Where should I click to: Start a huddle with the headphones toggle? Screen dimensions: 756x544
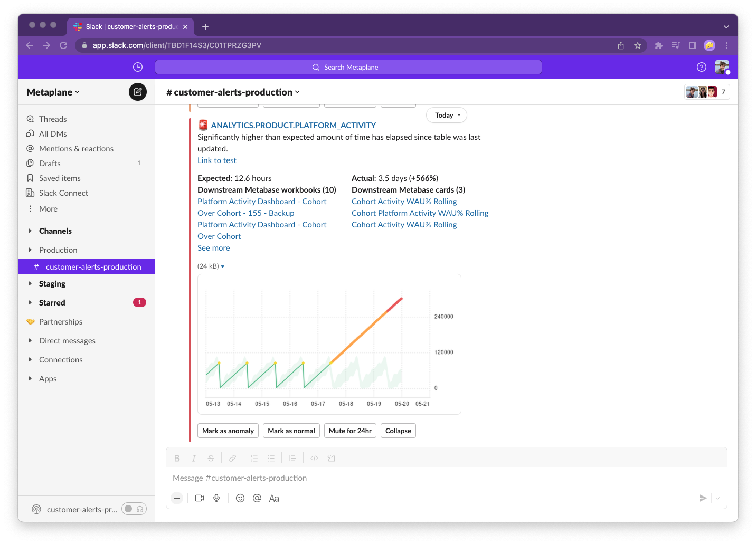point(140,509)
